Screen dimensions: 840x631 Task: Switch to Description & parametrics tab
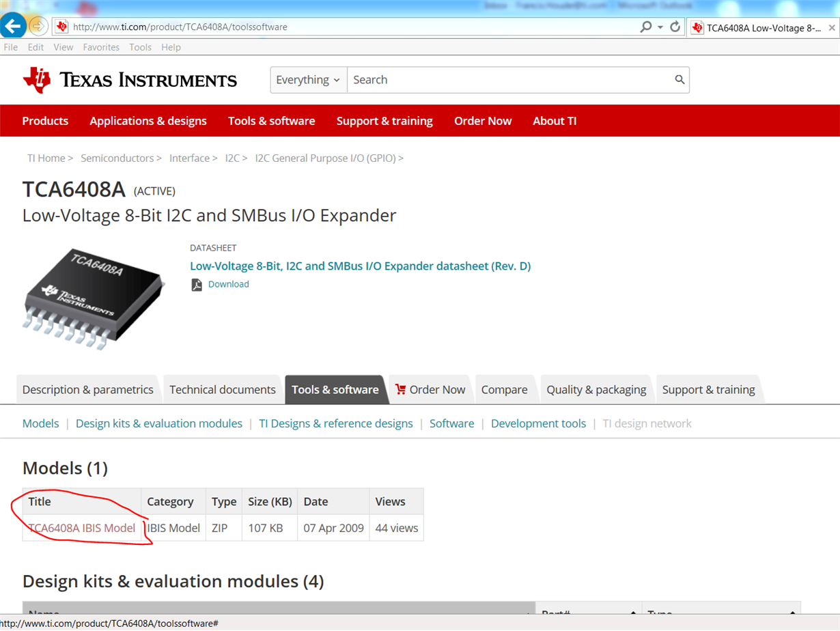[x=88, y=389]
